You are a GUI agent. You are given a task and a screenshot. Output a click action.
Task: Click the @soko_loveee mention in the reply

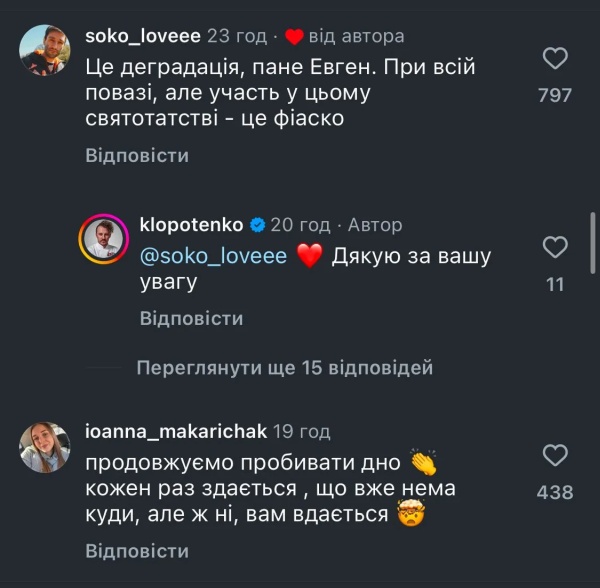(213, 256)
